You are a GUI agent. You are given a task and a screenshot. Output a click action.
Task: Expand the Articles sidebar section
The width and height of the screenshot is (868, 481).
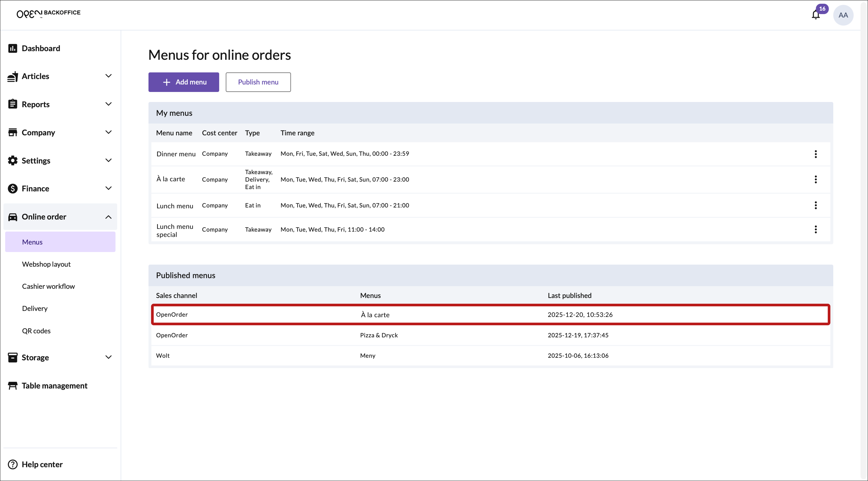108,76
